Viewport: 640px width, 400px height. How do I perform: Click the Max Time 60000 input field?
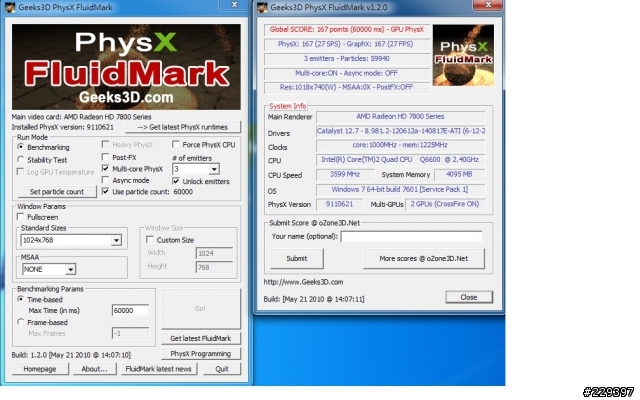click(130, 310)
